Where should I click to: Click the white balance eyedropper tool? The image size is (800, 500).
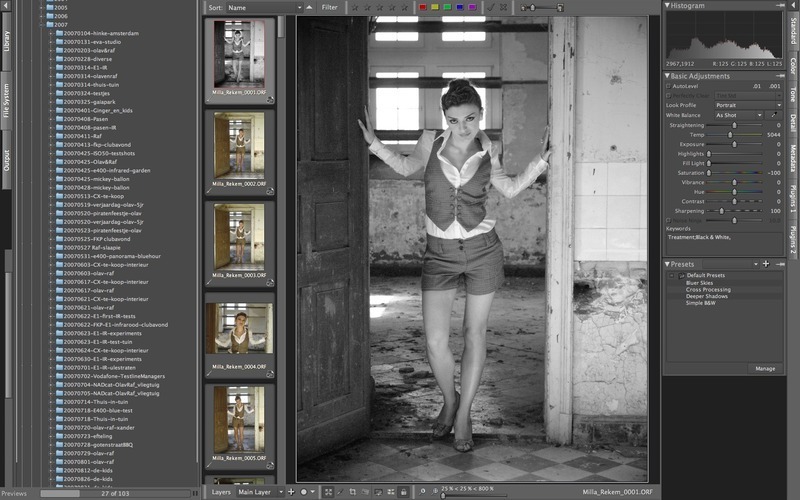pyautogui.click(x=774, y=115)
